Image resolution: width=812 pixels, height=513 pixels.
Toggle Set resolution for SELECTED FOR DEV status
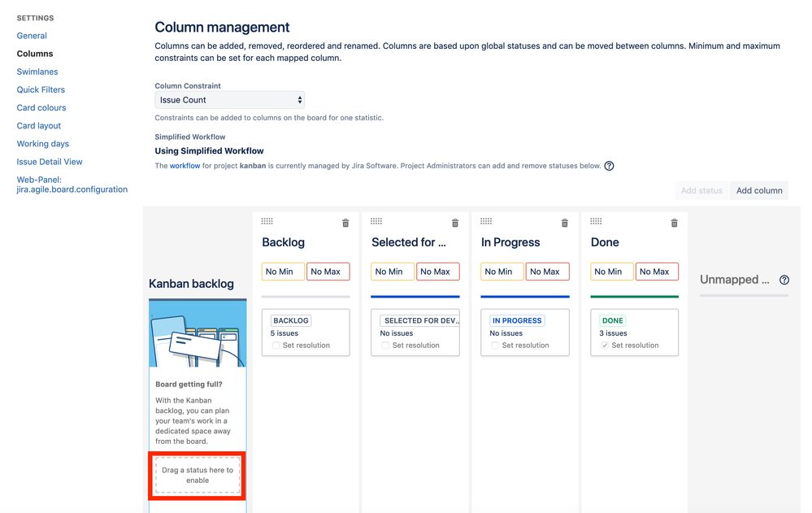(x=385, y=345)
